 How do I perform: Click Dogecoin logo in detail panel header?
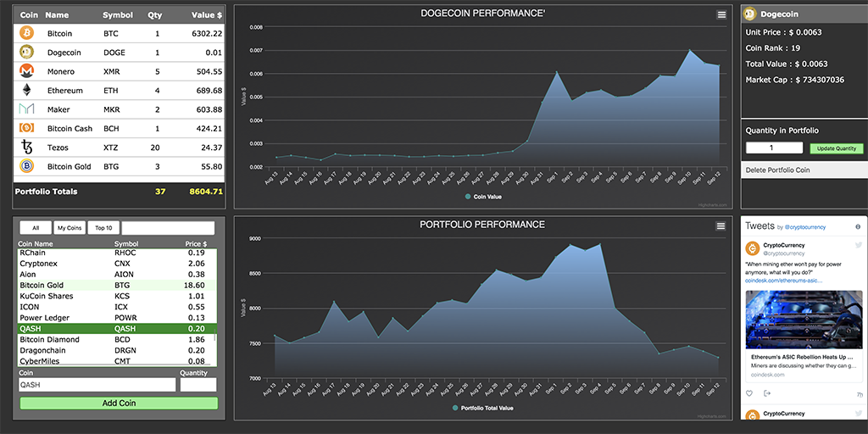(750, 14)
